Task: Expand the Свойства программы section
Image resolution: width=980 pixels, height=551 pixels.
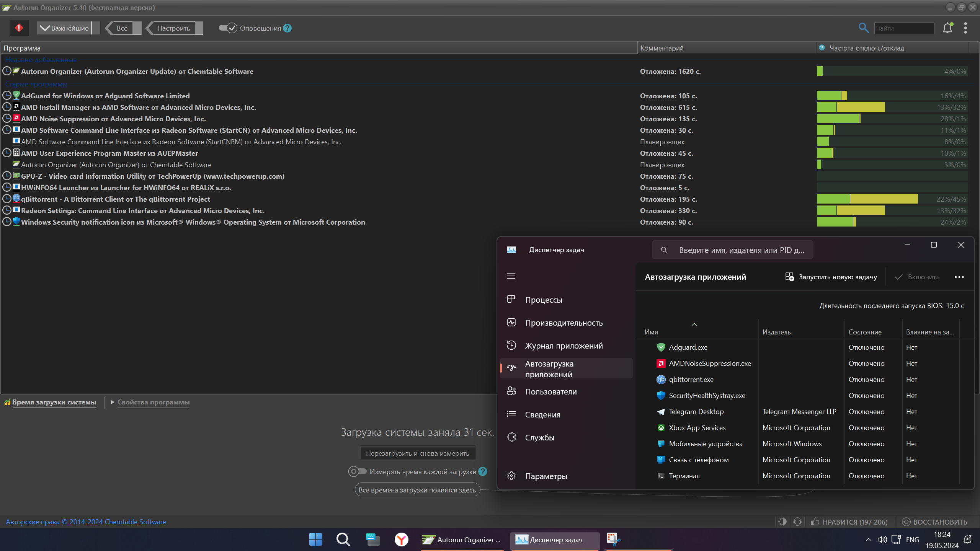Action: point(153,402)
